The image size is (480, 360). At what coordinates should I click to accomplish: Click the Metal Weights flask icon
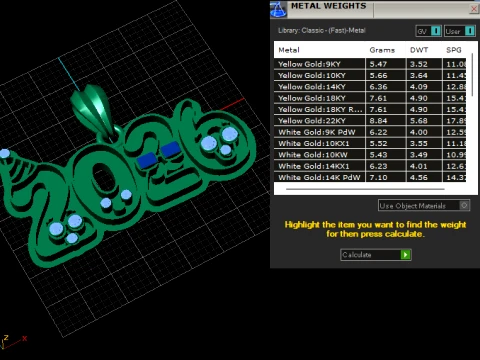278,9
